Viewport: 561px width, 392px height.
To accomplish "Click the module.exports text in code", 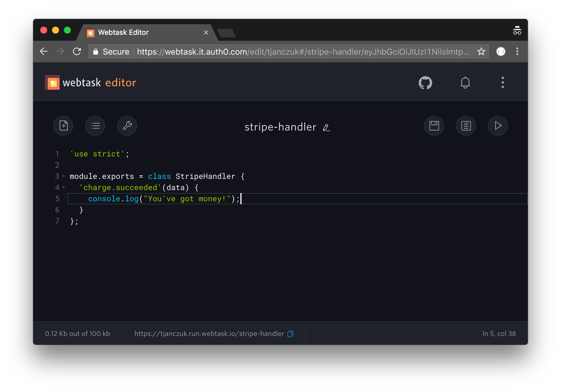I will tap(101, 176).
